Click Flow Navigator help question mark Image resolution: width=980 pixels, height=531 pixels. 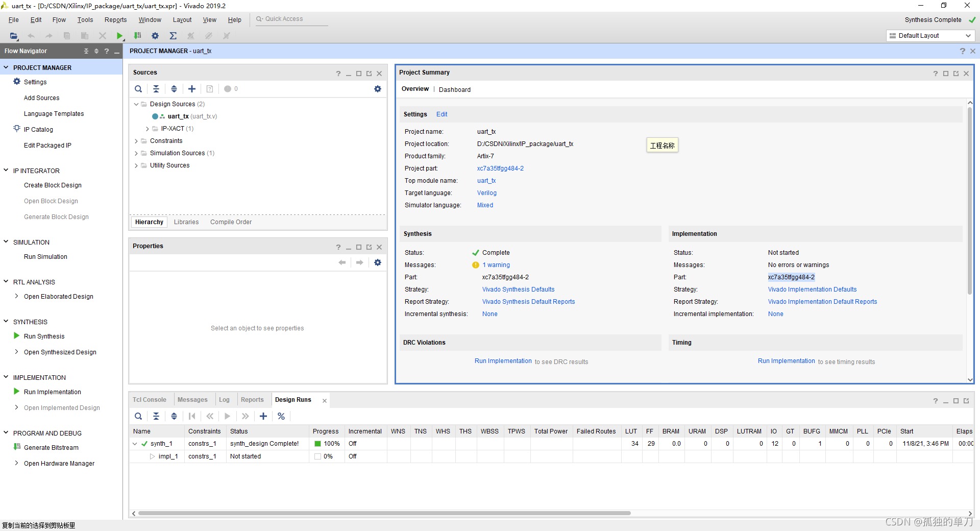[107, 51]
